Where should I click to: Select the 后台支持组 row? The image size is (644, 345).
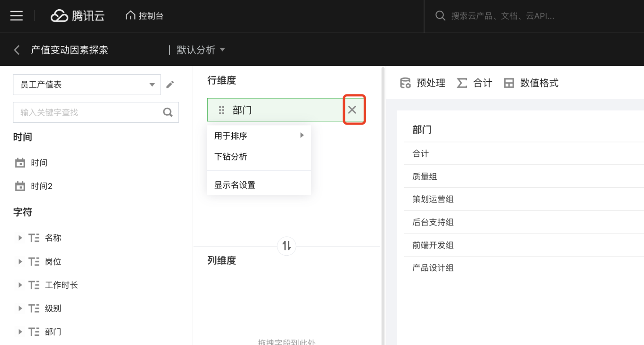point(524,222)
